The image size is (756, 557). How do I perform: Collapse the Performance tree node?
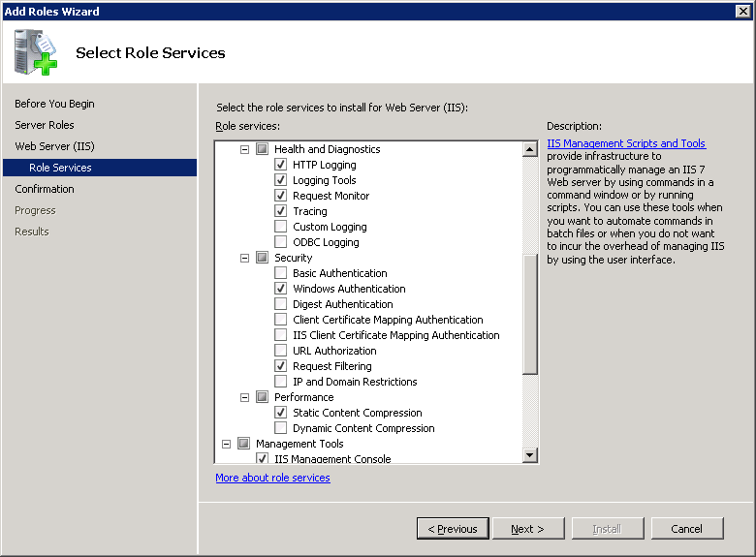point(245,397)
